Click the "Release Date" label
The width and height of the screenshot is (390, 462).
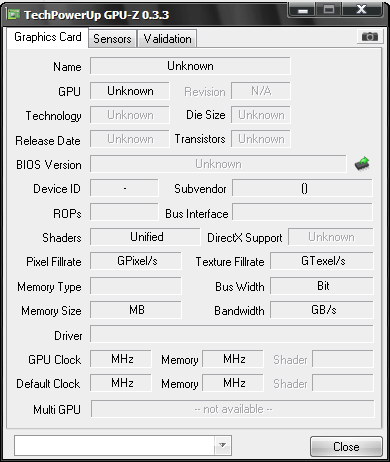pyautogui.click(x=48, y=141)
